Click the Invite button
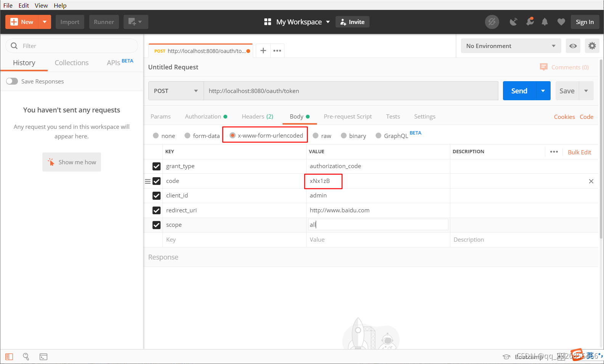 click(352, 22)
